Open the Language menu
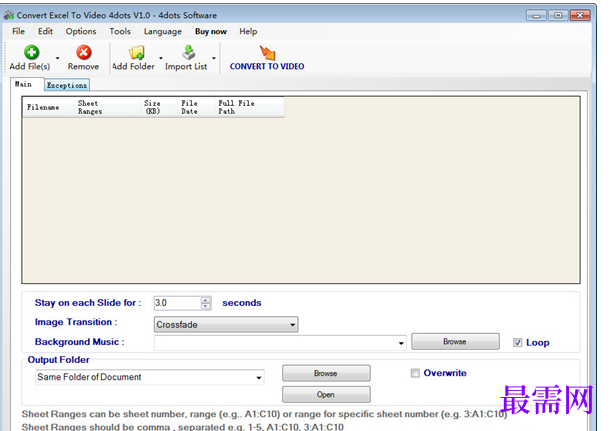Image resolution: width=612 pixels, height=431 pixels. click(163, 32)
